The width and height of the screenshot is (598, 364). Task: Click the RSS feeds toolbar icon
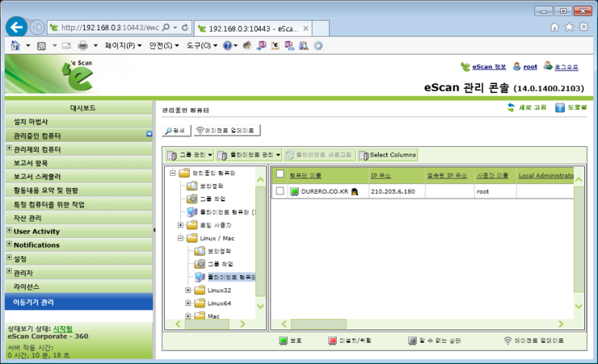tap(41, 46)
